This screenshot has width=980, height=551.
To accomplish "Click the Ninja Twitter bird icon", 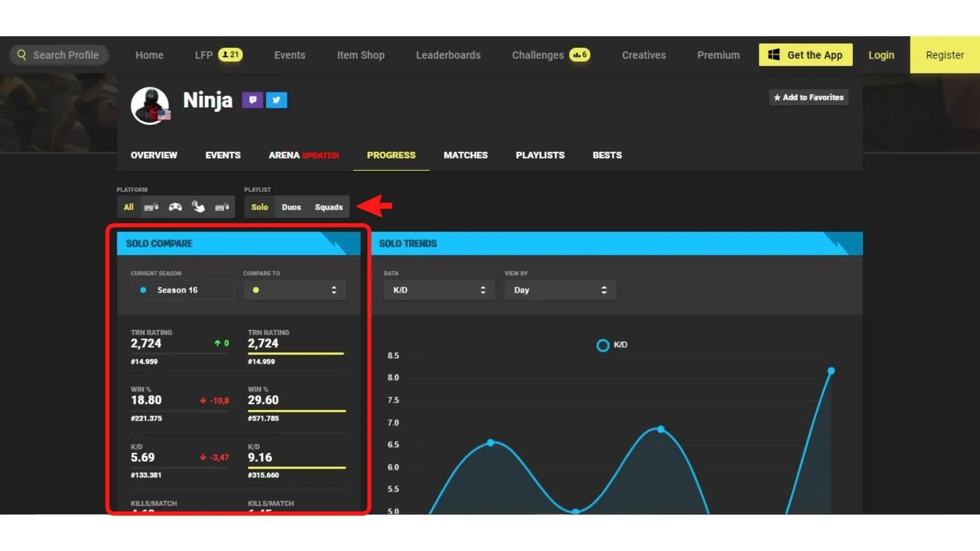I will click(277, 99).
